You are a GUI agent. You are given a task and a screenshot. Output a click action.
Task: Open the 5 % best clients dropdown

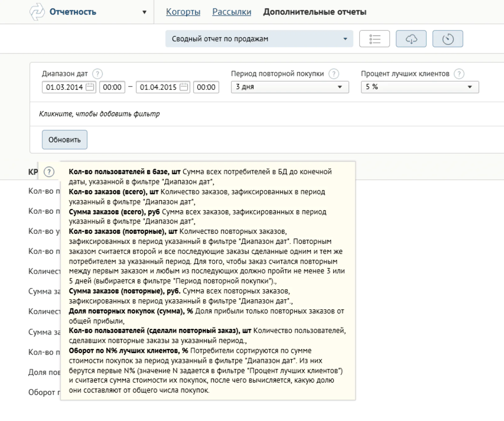[x=420, y=87]
